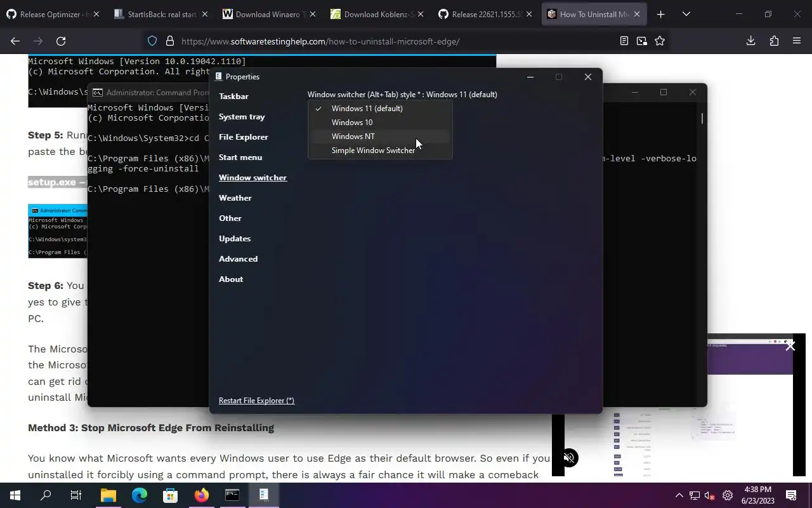The height and width of the screenshot is (508, 812).
Task: Click muted volume tray icon
Action: pos(710,495)
